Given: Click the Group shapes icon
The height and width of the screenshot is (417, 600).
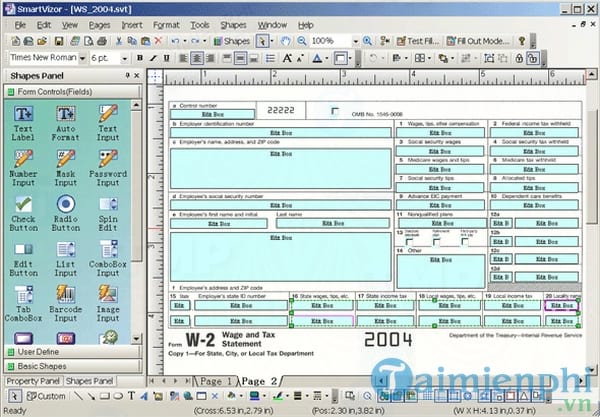Looking at the screenshot, I should pos(489,59).
